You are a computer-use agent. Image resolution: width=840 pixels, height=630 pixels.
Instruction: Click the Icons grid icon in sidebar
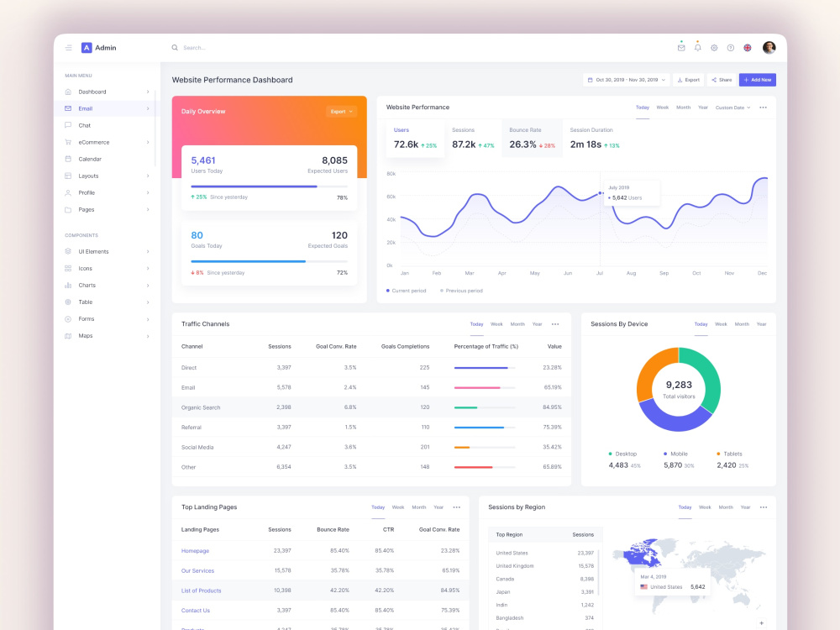[68, 269]
